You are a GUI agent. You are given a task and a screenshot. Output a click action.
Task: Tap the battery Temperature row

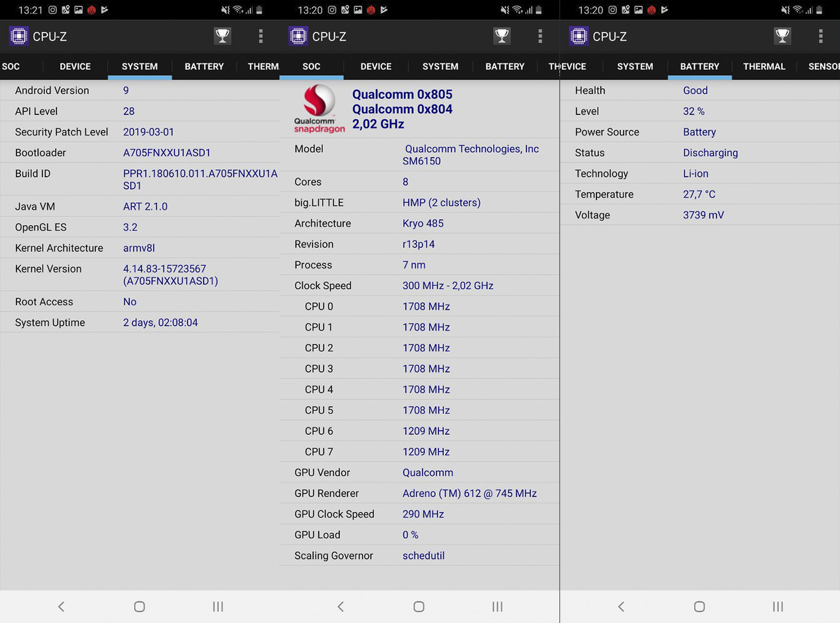(x=700, y=194)
